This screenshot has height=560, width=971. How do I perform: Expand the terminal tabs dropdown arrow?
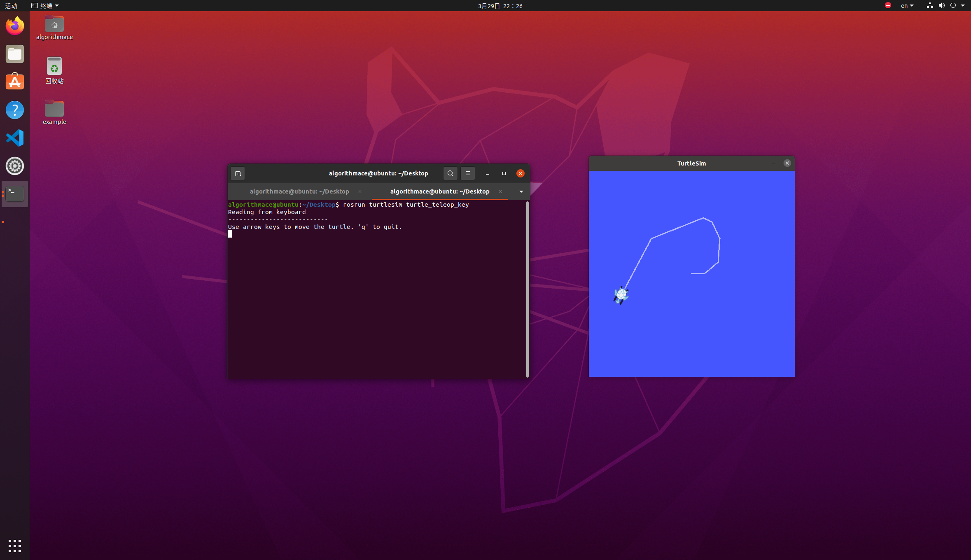pos(521,191)
